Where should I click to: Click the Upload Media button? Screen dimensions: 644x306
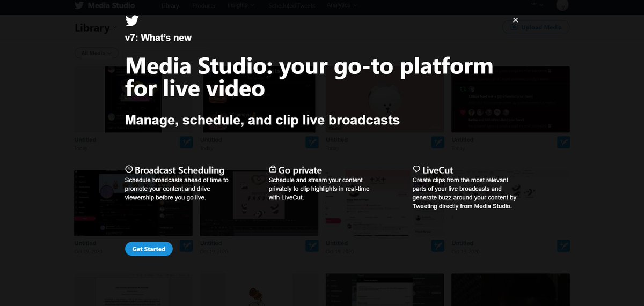click(x=536, y=27)
